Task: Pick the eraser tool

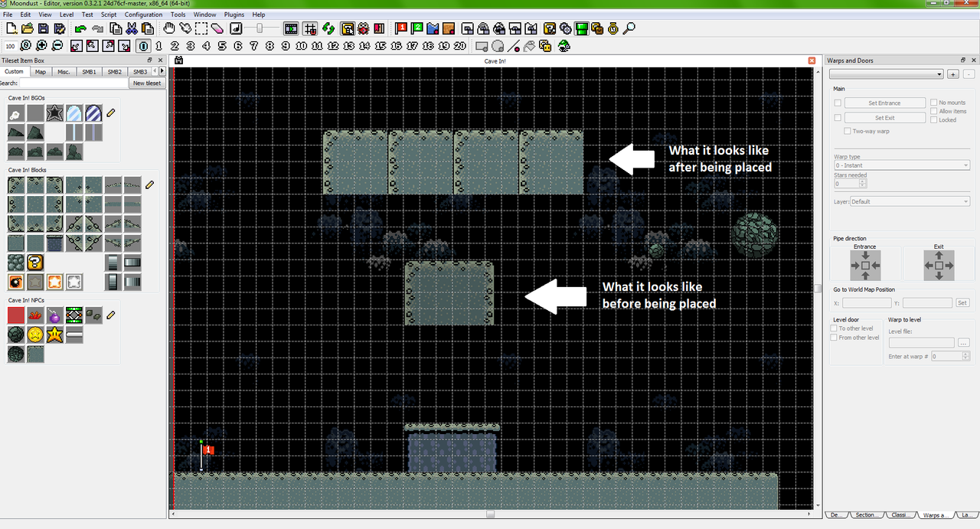Action: pos(217,29)
